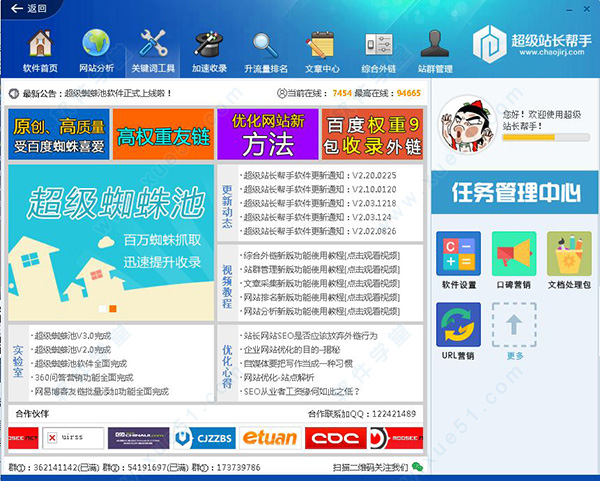600x481 pixels.
Task: Open 超级蜘蛛池软件全面完成 entry
Action: click(81, 364)
